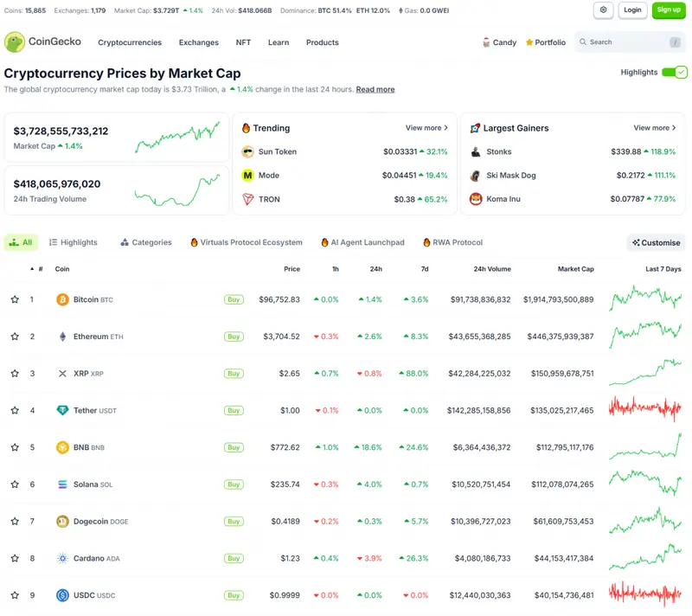Viewport: 692px width, 616px height.
Task: Click the Tether coin icon
Action: coord(62,410)
